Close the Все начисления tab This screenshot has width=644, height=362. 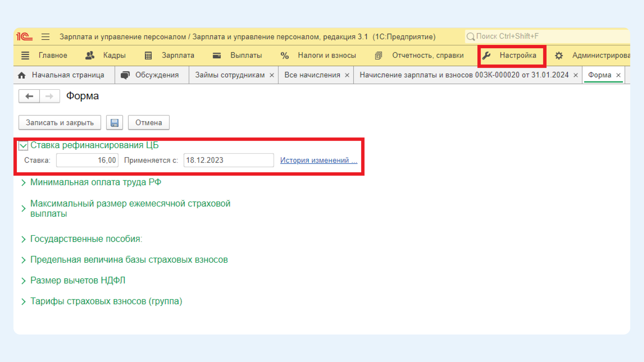click(347, 75)
